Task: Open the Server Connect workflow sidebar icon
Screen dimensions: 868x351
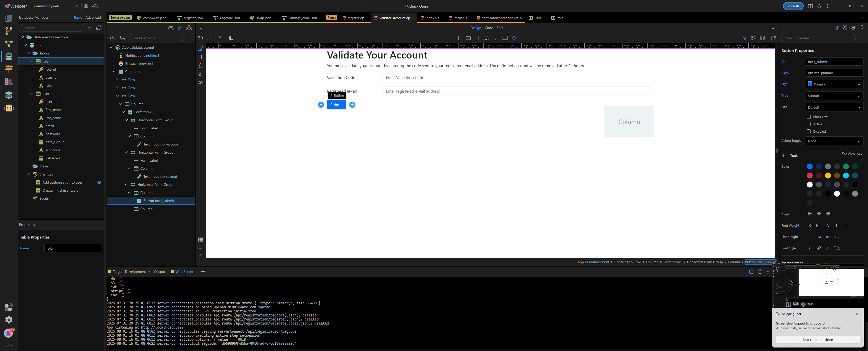Action: click(x=9, y=43)
